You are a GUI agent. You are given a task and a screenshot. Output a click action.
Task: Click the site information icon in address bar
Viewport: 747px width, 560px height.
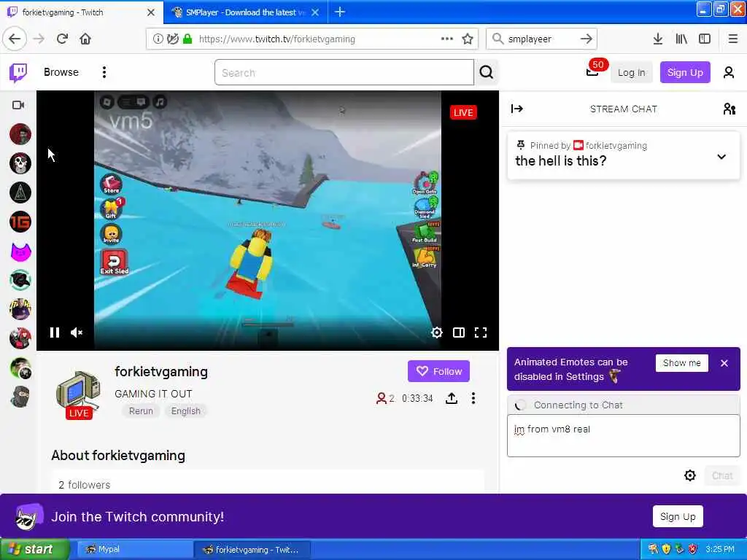point(158,39)
